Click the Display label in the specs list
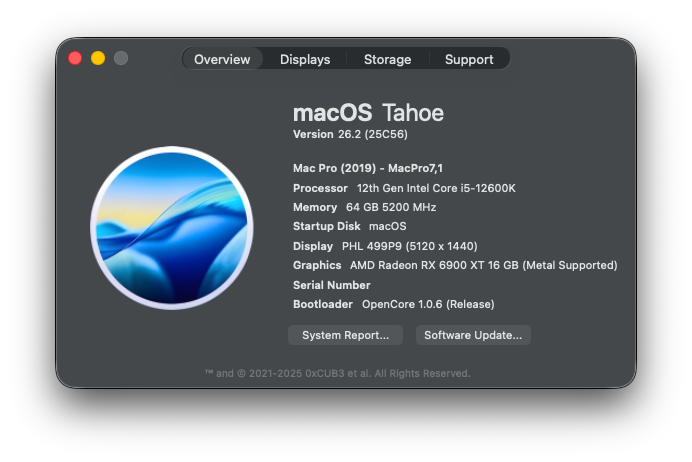 click(313, 246)
